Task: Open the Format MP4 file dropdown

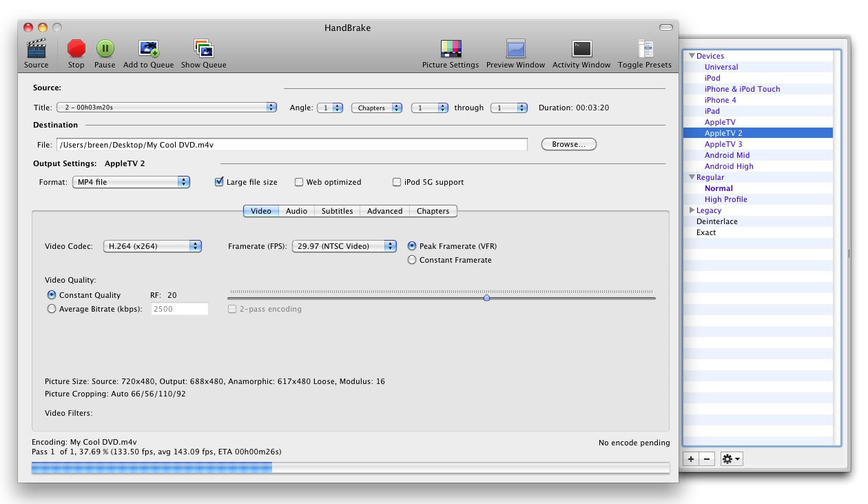Action: pos(131,182)
